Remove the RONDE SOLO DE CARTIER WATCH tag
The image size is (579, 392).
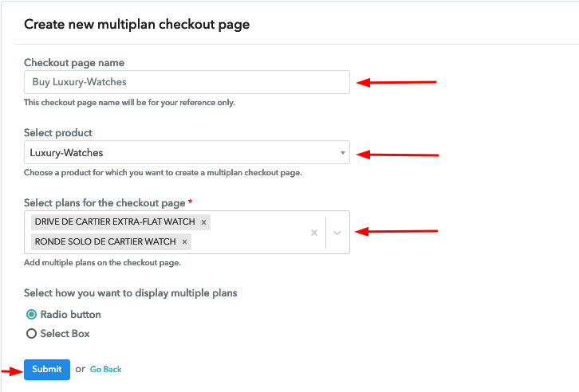pyautogui.click(x=184, y=242)
